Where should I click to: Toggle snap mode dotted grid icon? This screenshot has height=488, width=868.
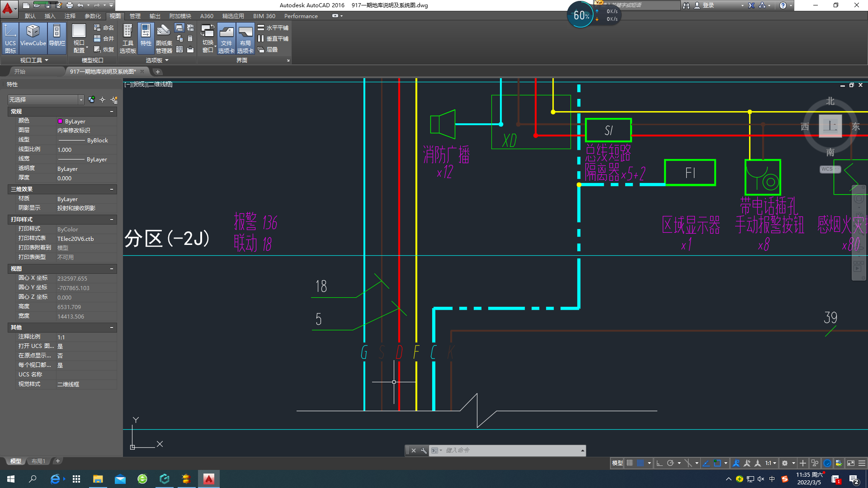click(x=641, y=463)
